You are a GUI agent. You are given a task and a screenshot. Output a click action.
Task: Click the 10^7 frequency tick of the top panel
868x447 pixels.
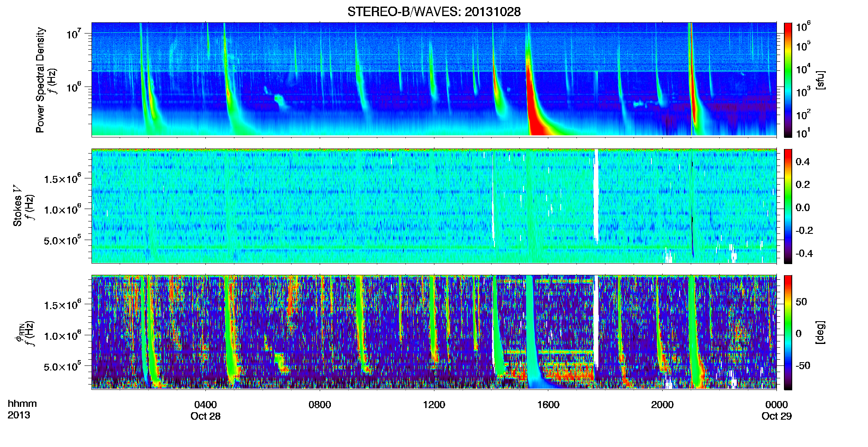click(74, 33)
